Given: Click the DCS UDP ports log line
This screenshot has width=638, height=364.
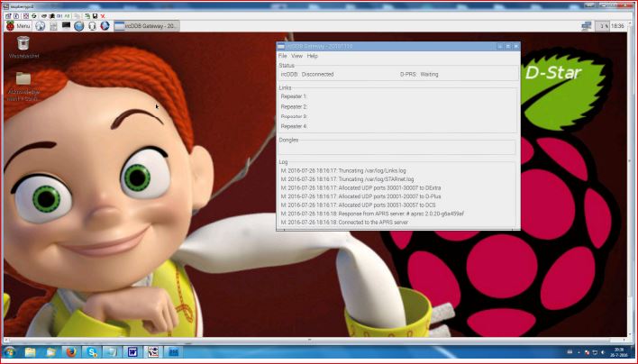Looking at the screenshot, I should pos(358,205).
